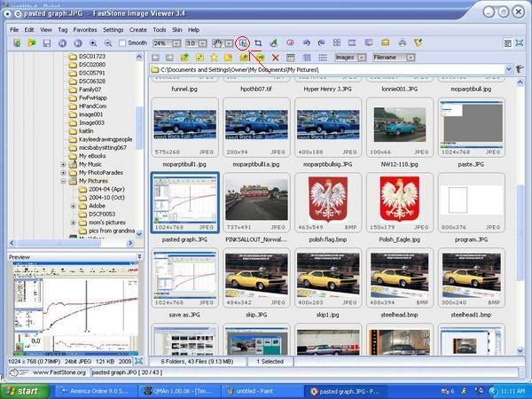
Task: Click the Rotate Right icon
Action: coord(321,43)
